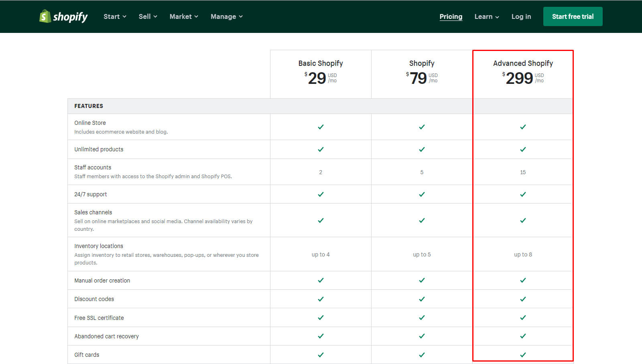Click Abandoned cart recovery checkmark for Shopify plan

click(x=422, y=336)
